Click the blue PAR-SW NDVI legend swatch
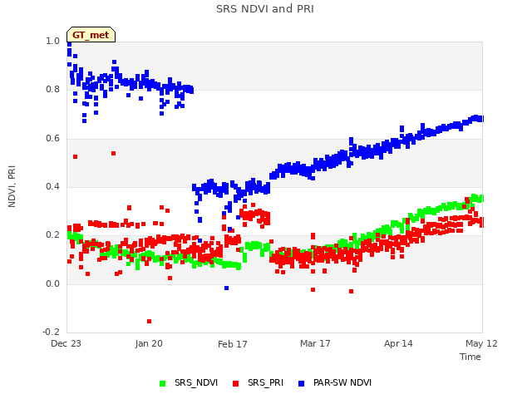This screenshot has height=399, width=532. [301, 383]
